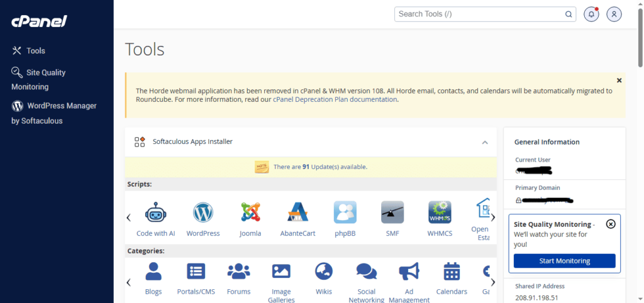This screenshot has height=303, width=644.
Task: Browse the Blogs category icon
Action: 153,272
